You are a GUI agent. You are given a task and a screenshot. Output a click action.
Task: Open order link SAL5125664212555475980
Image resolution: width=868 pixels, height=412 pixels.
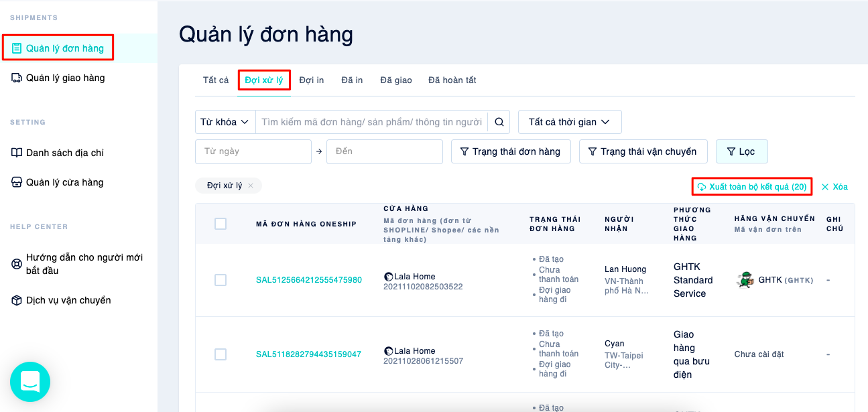pyautogui.click(x=309, y=280)
